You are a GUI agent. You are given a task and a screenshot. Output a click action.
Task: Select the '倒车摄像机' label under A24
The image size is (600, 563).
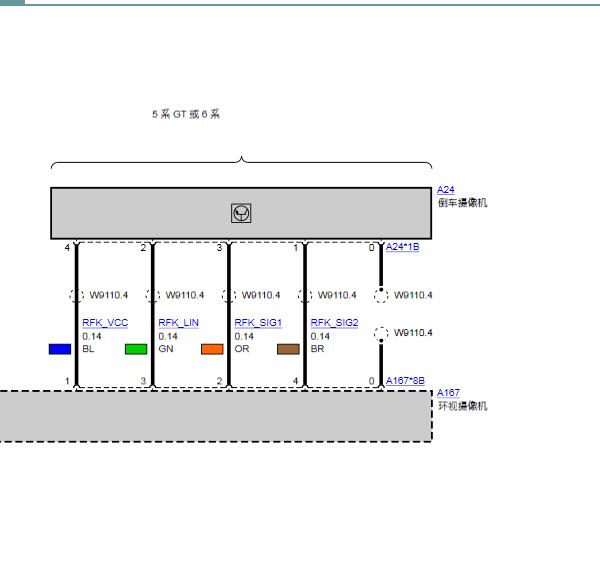(463, 203)
